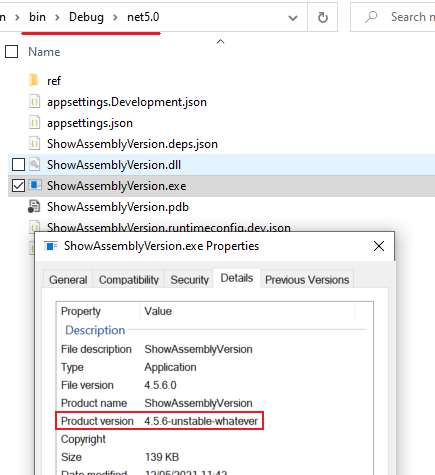
Task: Click the ShowAssemblyVersion.pdb file icon
Action: pyautogui.click(x=34, y=207)
